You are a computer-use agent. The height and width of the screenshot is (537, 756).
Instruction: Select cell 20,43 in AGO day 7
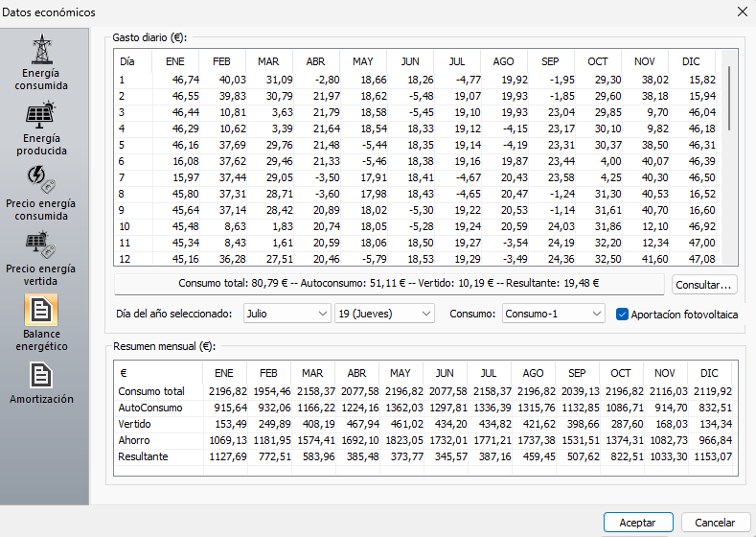point(514,177)
